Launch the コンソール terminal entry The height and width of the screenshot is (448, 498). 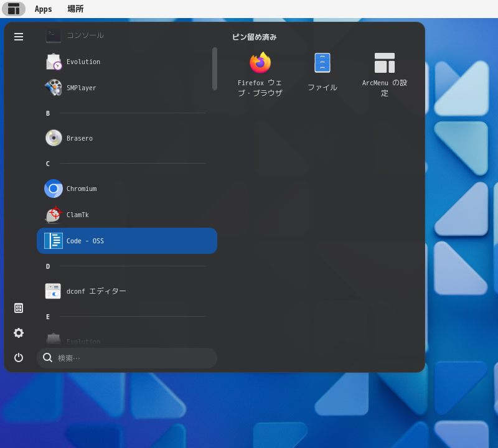pos(127,35)
